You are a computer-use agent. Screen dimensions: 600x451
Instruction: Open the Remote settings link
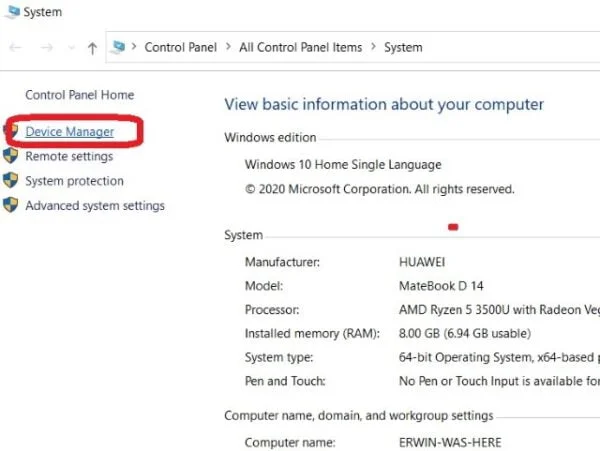69,156
